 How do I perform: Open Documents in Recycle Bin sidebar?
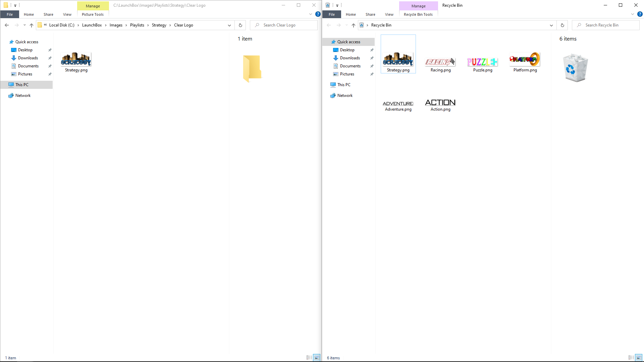pos(350,66)
